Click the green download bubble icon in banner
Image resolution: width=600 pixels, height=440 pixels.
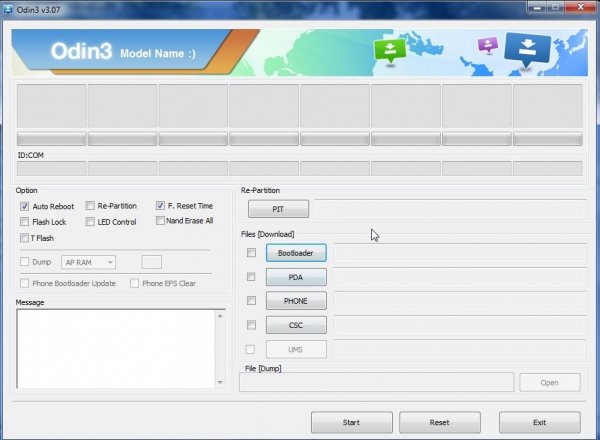pyautogui.click(x=390, y=51)
